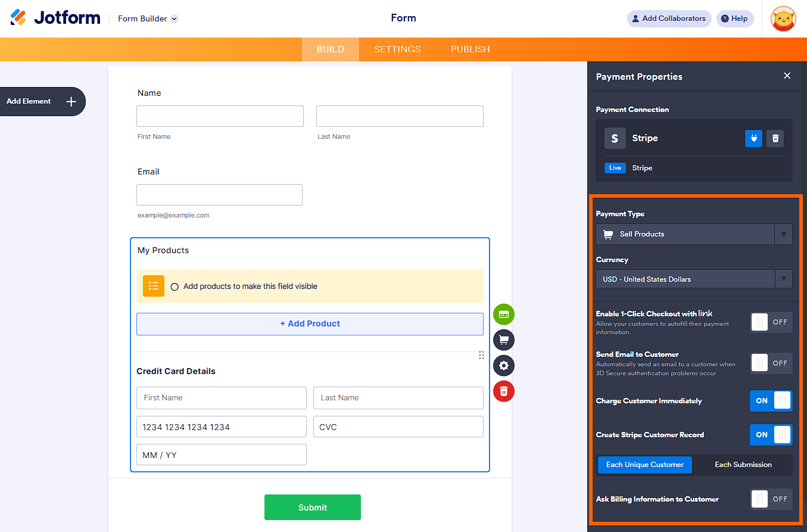Click the Add Collaborators button
Image resolution: width=807 pixels, height=532 pixels.
coord(669,18)
